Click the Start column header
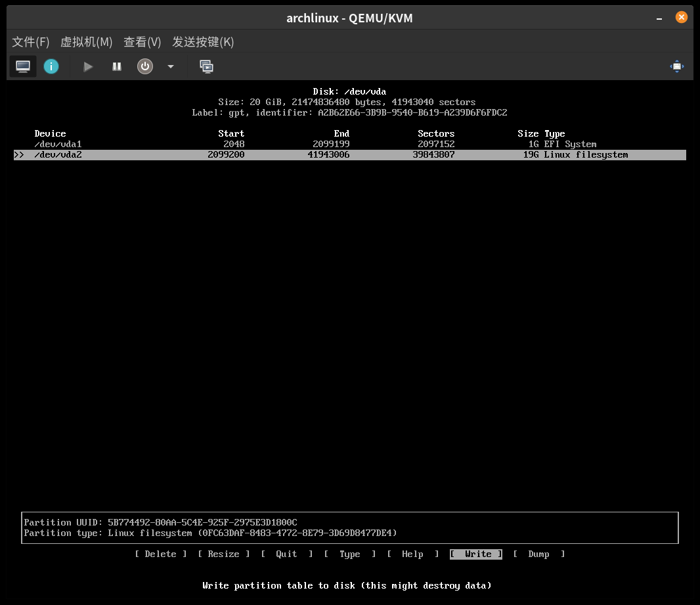 pos(231,133)
